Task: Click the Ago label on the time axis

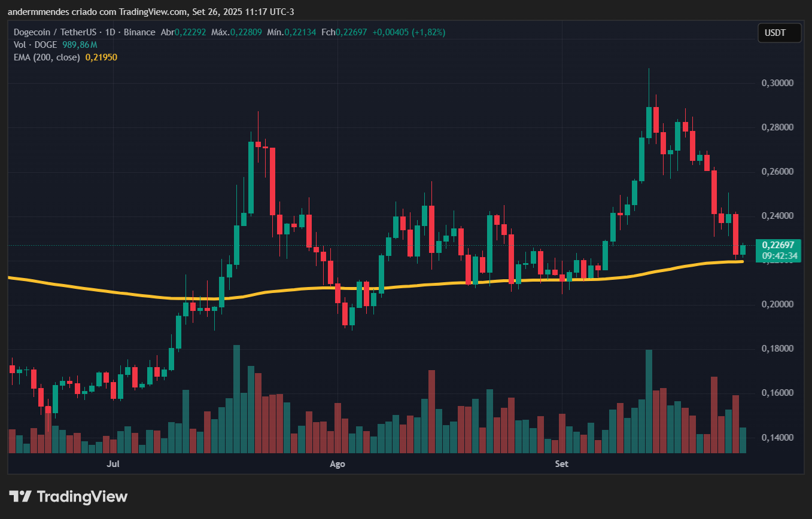Action: (x=338, y=463)
